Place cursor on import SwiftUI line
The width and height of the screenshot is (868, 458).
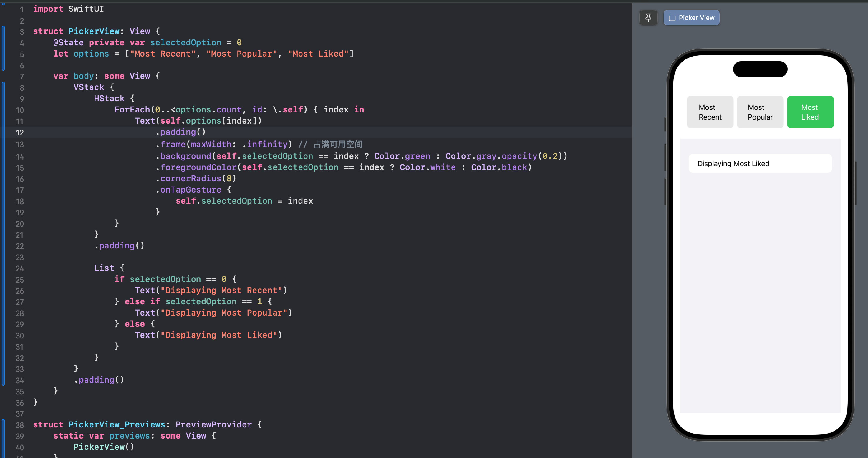point(68,9)
